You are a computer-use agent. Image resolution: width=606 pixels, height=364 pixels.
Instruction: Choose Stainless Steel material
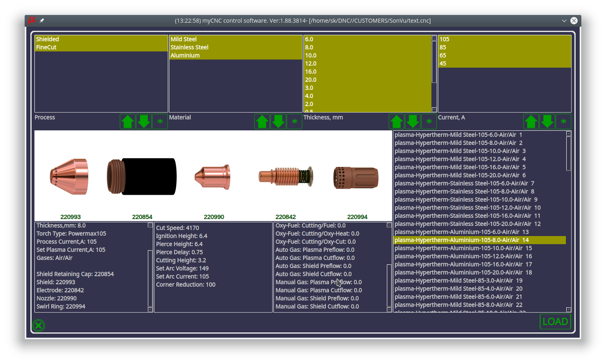(236, 47)
